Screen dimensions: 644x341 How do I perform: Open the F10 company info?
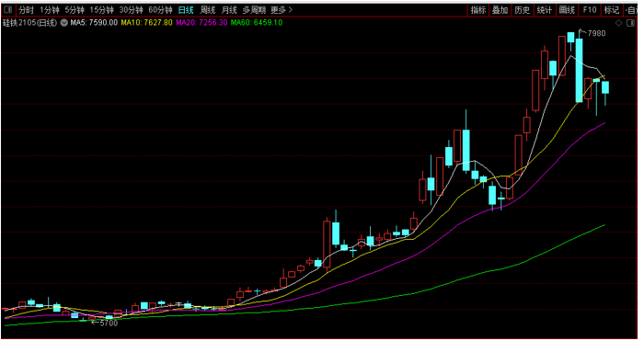pos(590,10)
